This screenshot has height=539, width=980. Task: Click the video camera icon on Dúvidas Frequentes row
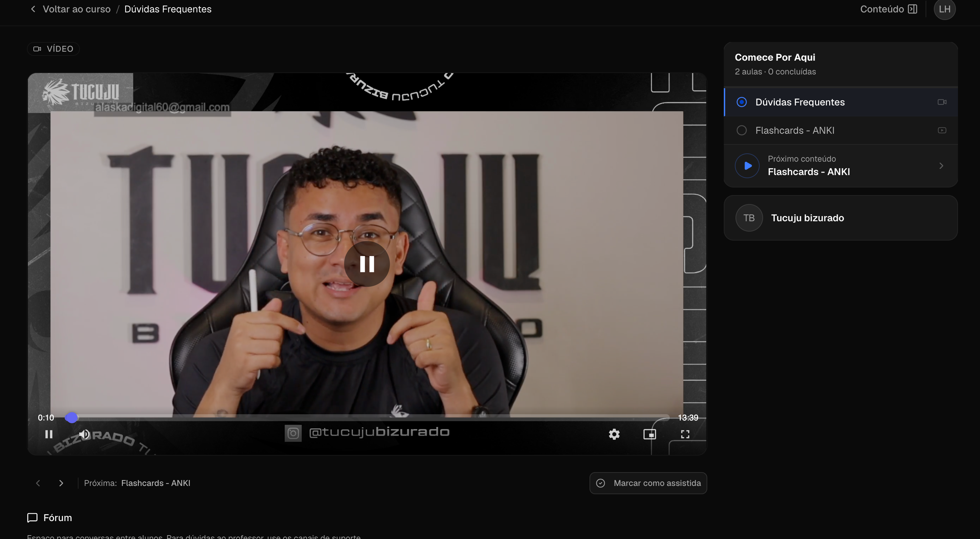point(942,102)
